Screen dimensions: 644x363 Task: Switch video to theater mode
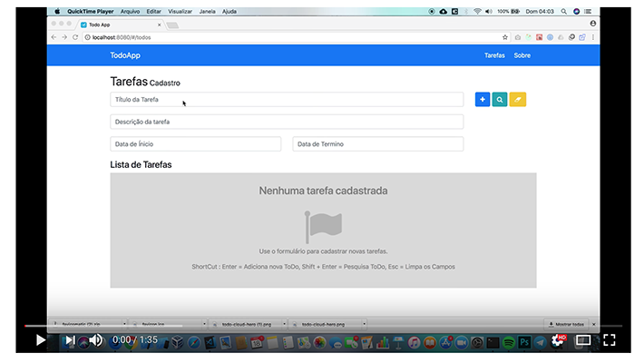[583, 340]
